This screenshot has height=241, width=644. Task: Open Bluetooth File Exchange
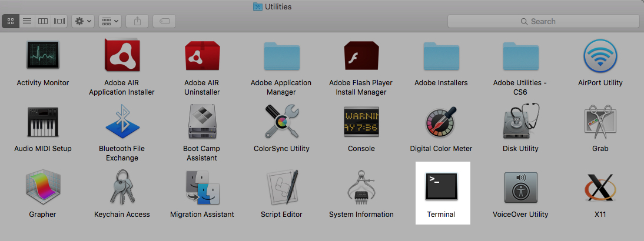click(x=122, y=122)
